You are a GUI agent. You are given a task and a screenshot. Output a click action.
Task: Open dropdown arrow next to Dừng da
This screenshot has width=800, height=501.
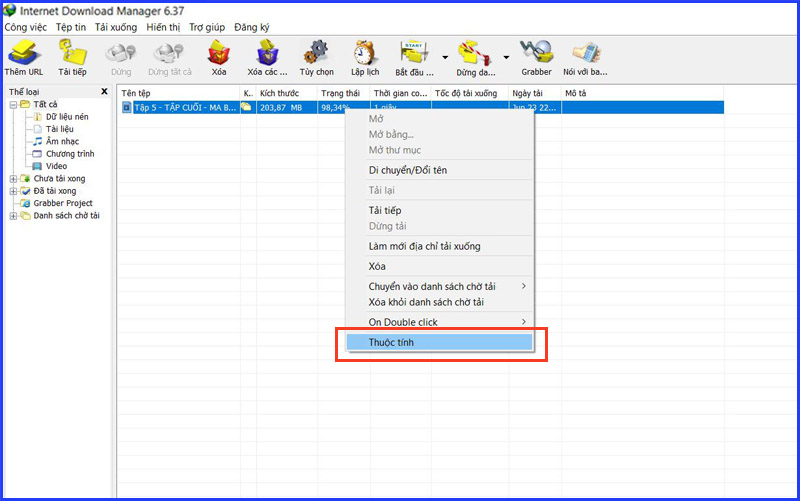click(x=506, y=57)
